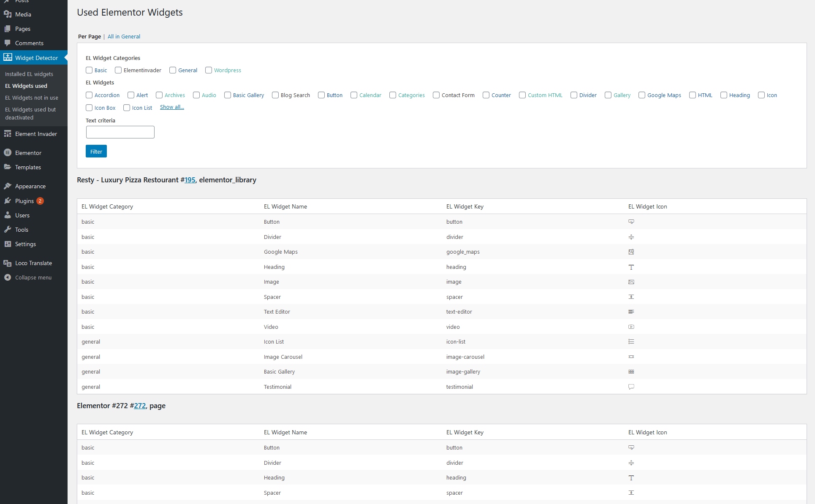Click the Element Invader sidebar icon

coord(8,134)
